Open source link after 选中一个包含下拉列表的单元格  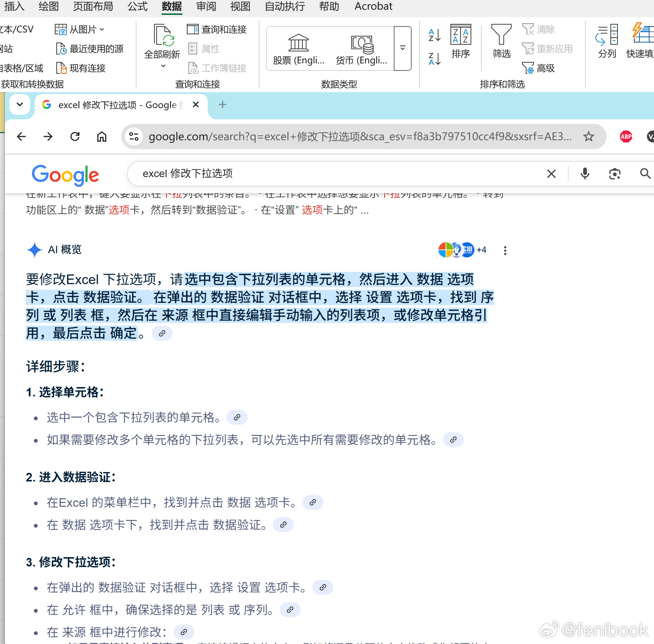click(x=237, y=418)
